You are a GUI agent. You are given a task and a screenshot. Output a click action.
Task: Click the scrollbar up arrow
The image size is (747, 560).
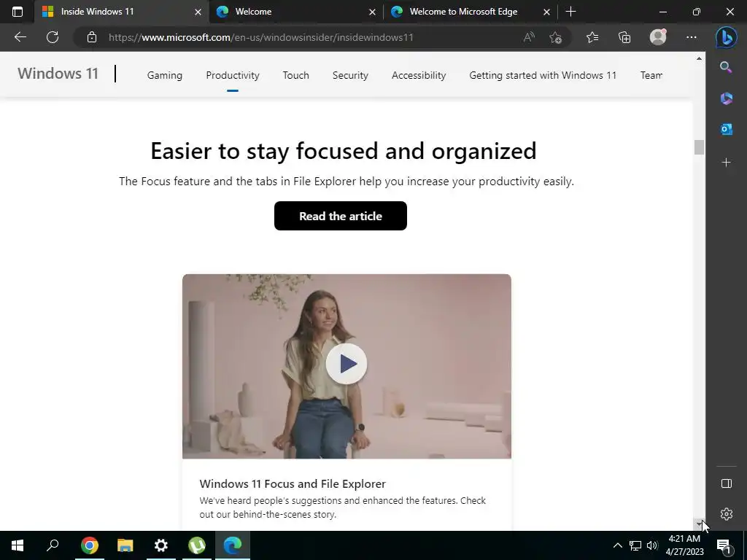point(699,58)
